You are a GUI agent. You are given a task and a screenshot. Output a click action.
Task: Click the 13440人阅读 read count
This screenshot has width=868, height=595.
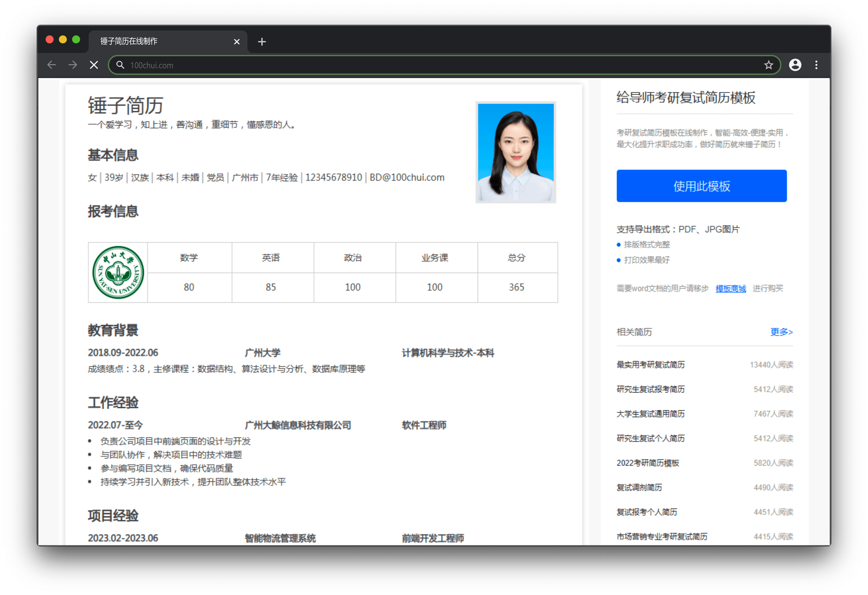771,364
